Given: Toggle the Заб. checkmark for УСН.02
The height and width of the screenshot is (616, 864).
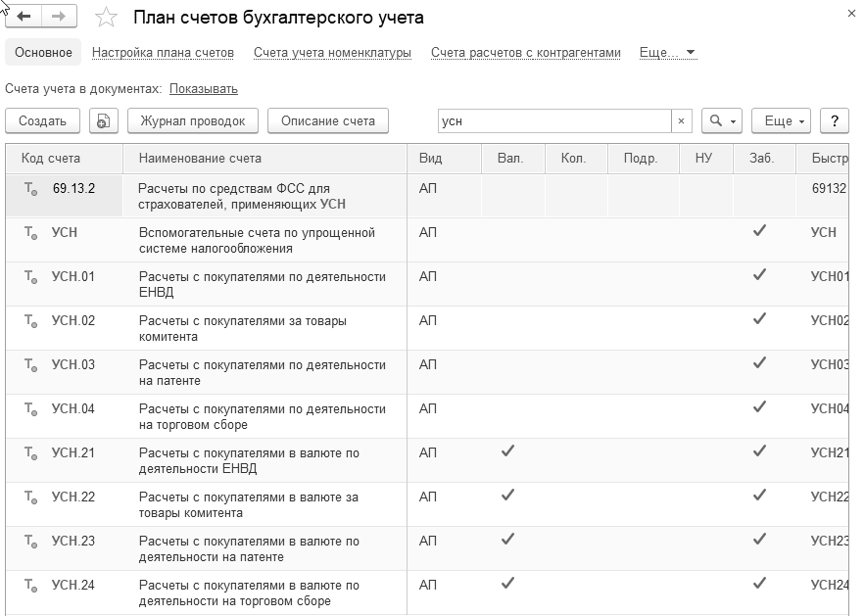Looking at the screenshot, I should 759,319.
